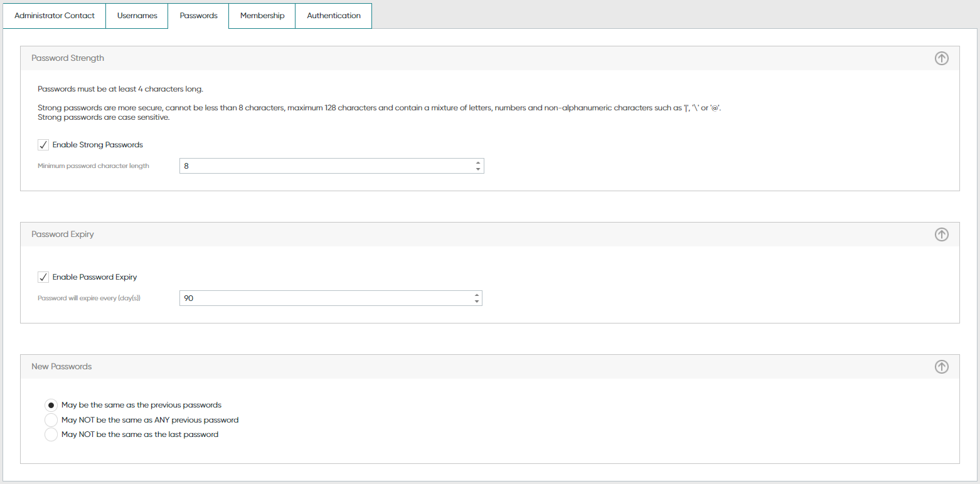Screen dimensions: 980x484
Task: Select May NOT be same as ANY previous password
Action: click(x=51, y=419)
